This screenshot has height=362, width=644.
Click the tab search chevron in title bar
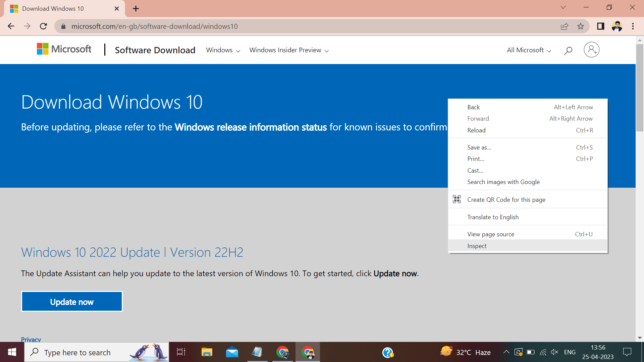[563, 7]
